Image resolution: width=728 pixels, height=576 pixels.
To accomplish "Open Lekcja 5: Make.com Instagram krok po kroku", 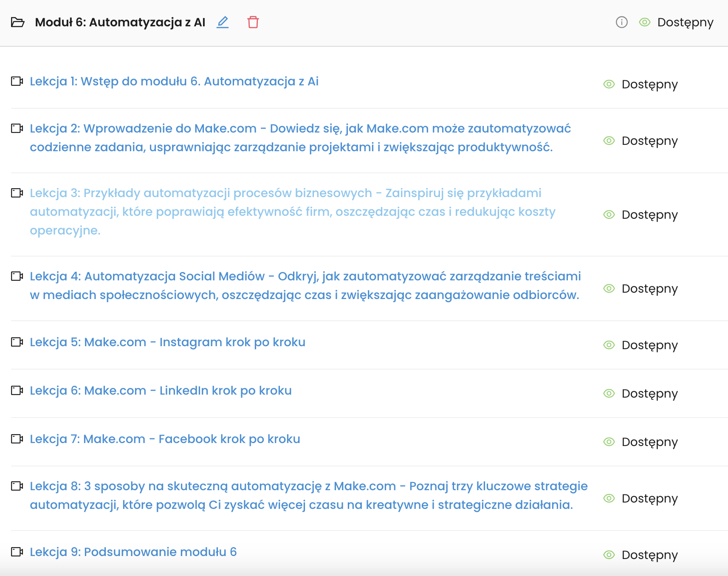I will [x=167, y=342].
